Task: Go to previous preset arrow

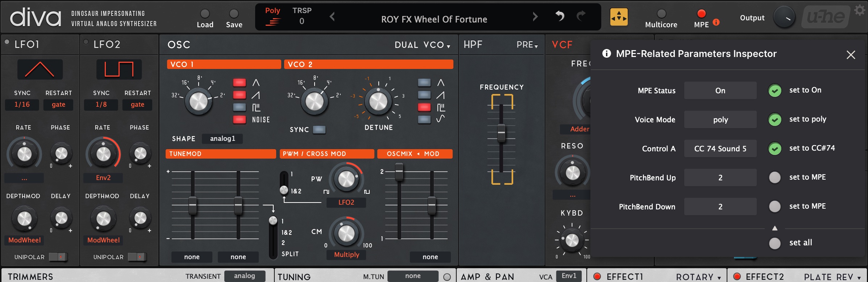Action: click(332, 16)
